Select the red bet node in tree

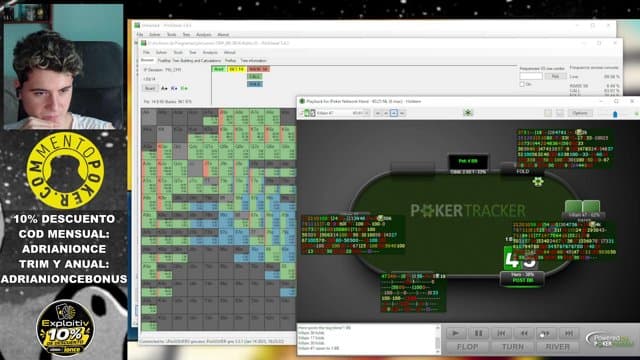[x=258, y=69]
